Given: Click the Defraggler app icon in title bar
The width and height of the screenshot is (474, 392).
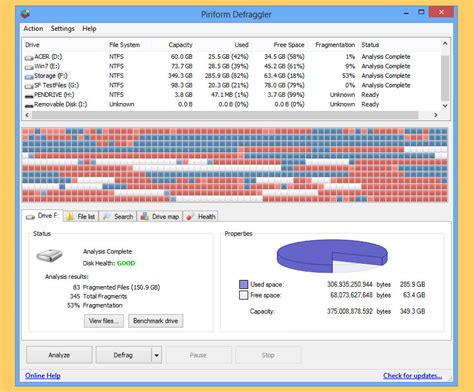Looking at the screenshot, I should [25, 14].
